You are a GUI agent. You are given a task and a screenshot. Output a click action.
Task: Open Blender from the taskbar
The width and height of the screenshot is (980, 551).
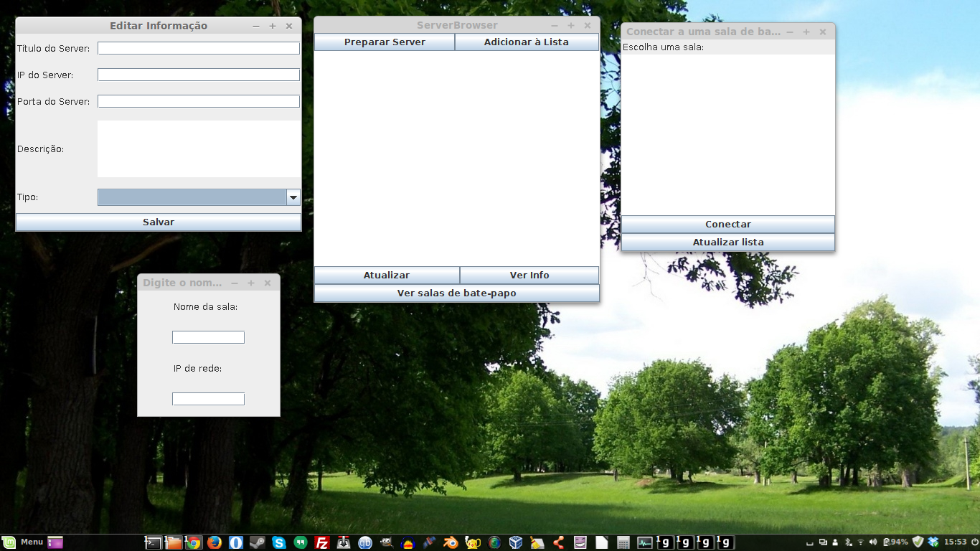[x=451, y=542]
